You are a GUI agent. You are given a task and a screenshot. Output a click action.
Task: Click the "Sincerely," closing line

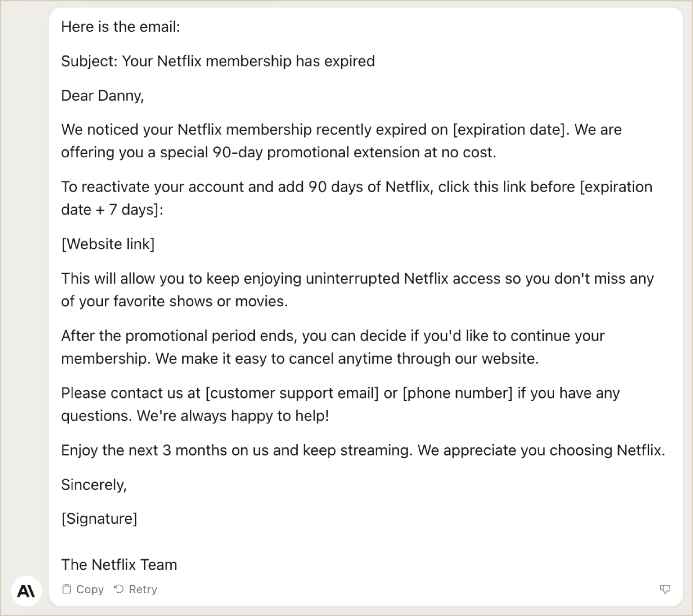pyautogui.click(x=94, y=485)
